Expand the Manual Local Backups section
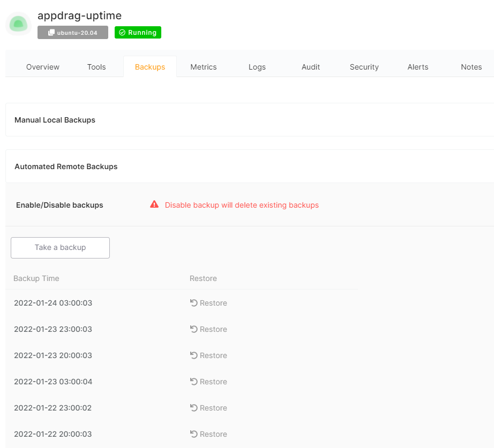This screenshot has width=494, height=448. 55,120
